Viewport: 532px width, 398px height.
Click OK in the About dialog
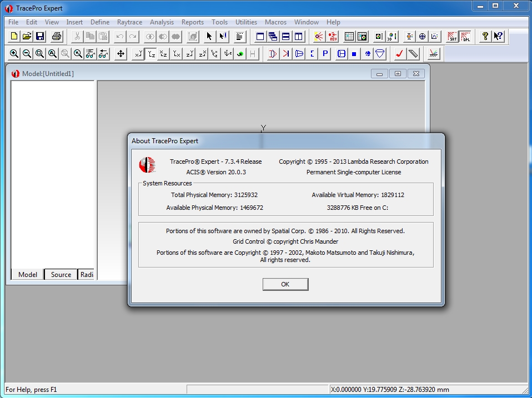point(285,284)
